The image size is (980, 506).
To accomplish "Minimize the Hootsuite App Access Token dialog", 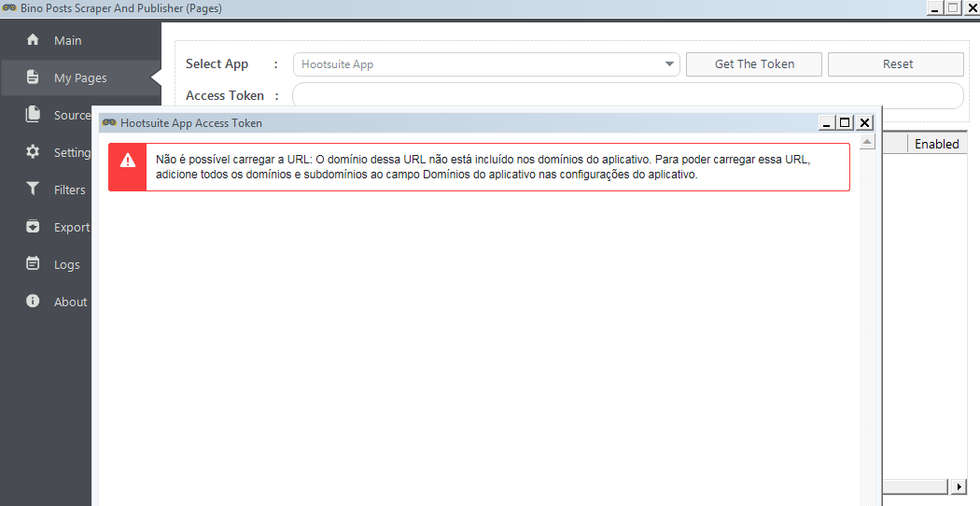I will point(826,122).
